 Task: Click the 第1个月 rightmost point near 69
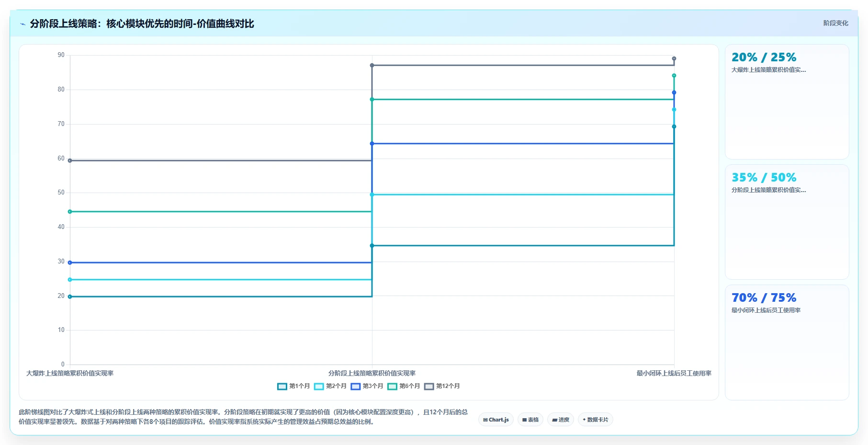tap(674, 127)
